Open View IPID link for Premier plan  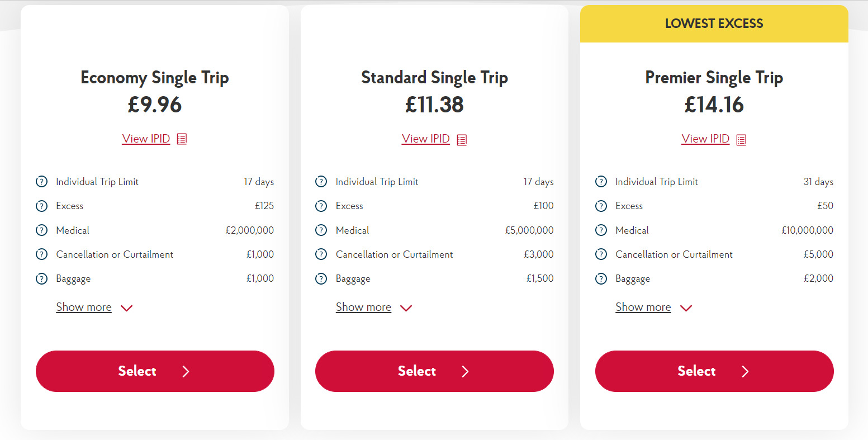click(705, 139)
